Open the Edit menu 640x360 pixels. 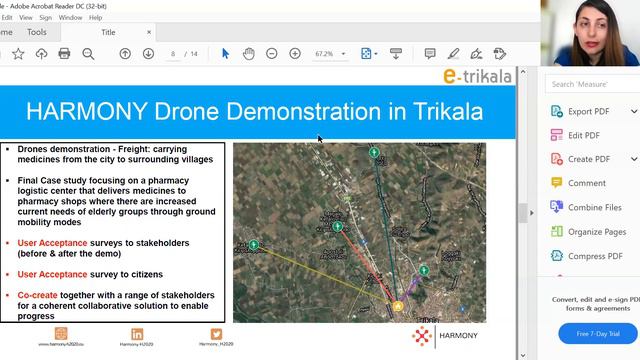[x=7, y=18]
